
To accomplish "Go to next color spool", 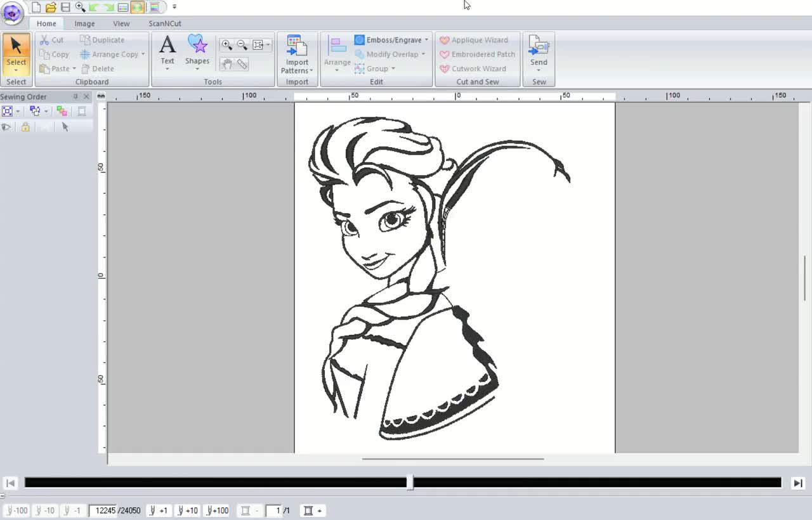I will [312, 510].
